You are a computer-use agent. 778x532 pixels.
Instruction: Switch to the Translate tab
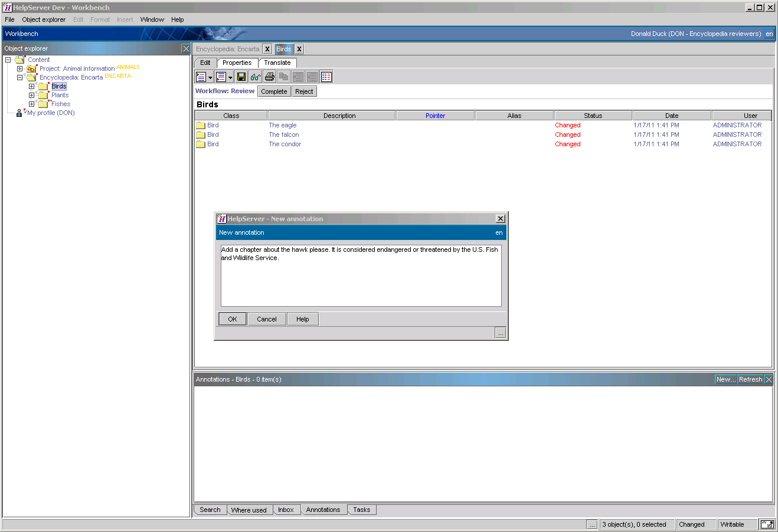277,63
